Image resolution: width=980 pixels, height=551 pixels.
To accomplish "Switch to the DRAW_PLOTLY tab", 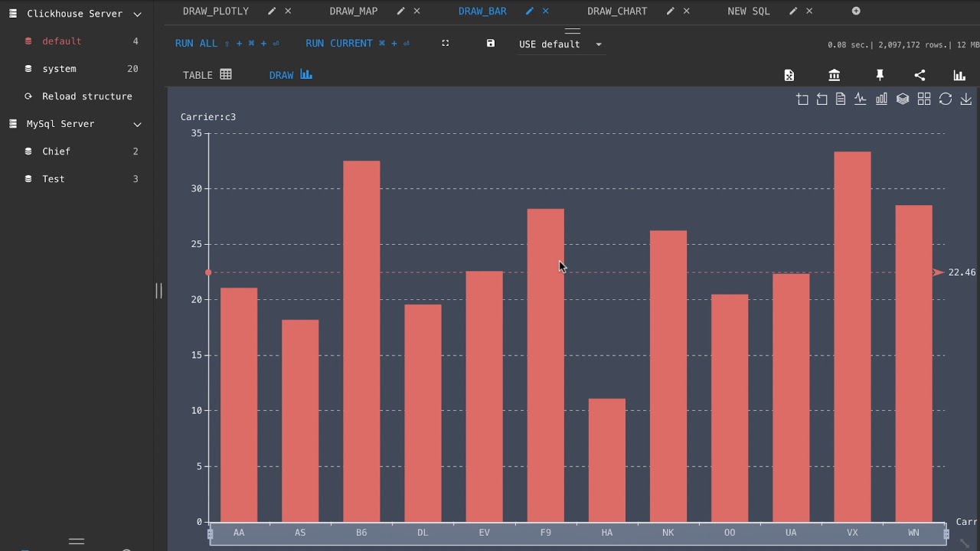I will point(216,11).
